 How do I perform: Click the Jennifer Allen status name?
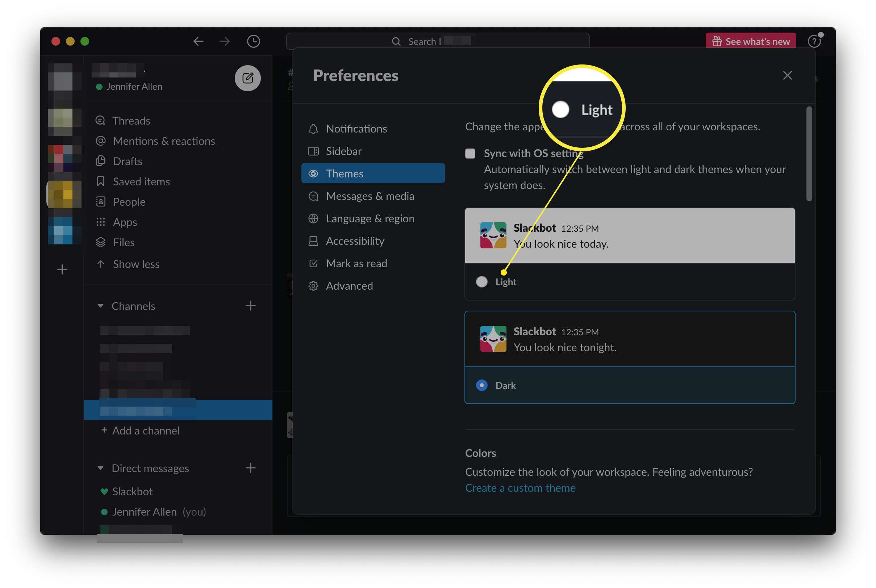(x=134, y=87)
